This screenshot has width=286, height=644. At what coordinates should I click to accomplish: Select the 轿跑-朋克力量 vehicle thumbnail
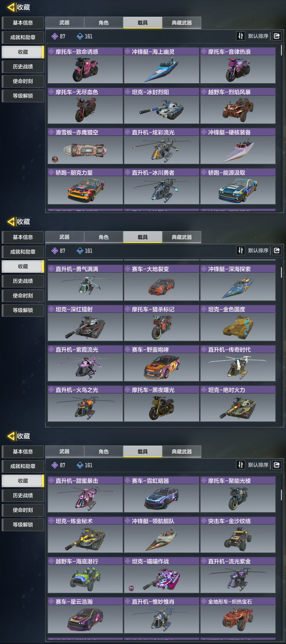[x=85, y=190]
